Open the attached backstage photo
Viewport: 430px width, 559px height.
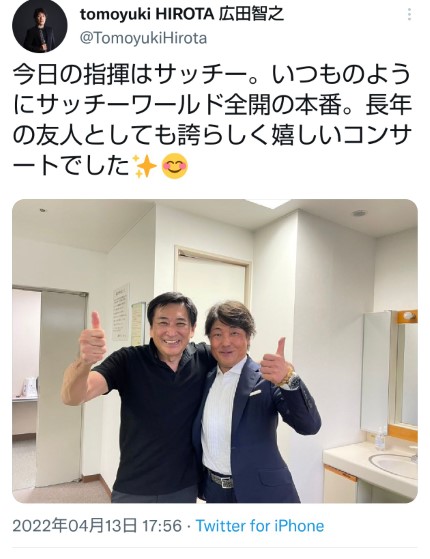pos(215,351)
